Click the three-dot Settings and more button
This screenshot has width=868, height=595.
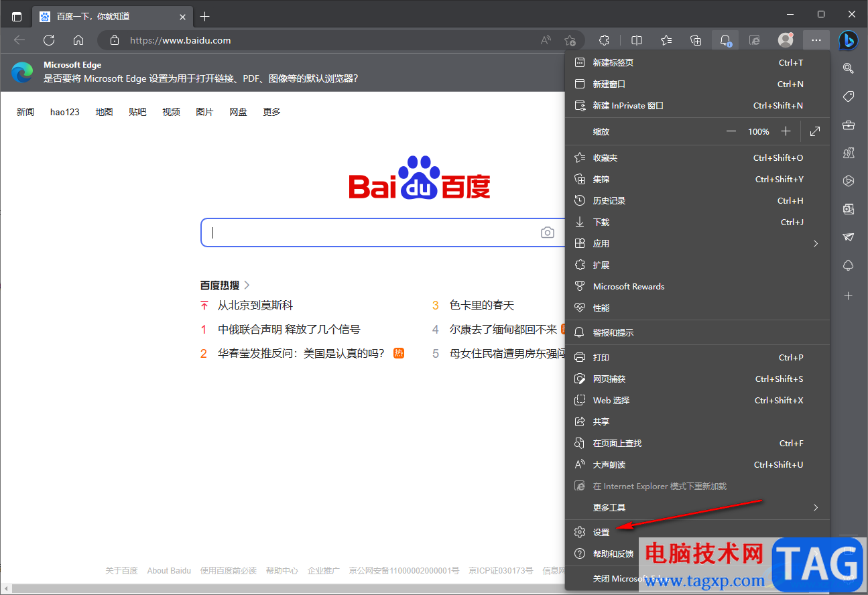coord(816,40)
